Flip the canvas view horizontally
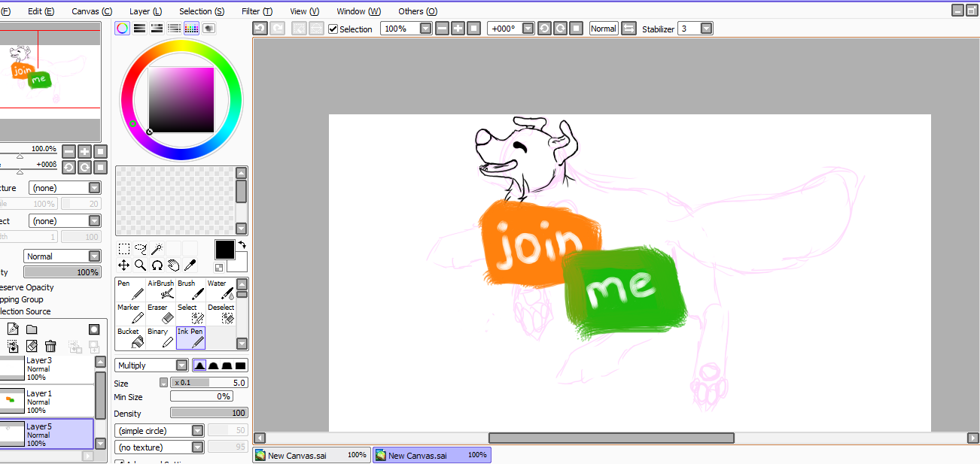The image size is (980, 464). 628,29
